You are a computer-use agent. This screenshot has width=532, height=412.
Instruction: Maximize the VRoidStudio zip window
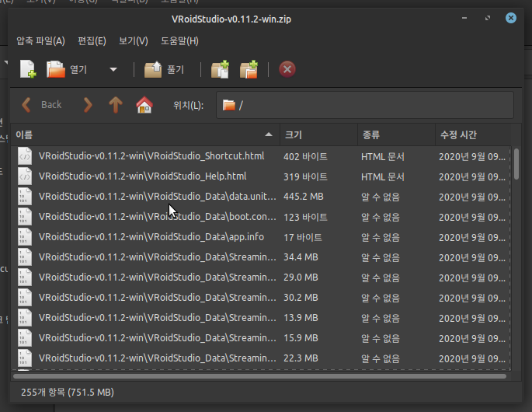(x=488, y=18)
